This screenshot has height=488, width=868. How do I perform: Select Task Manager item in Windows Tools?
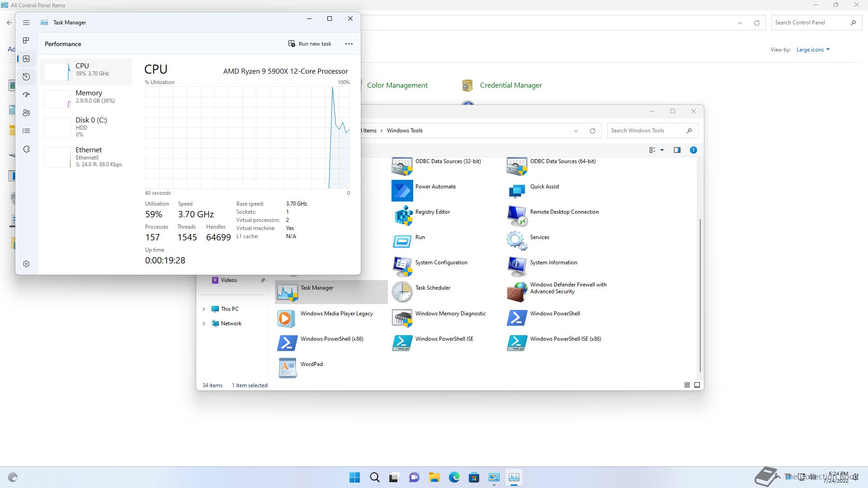(331, 292)
